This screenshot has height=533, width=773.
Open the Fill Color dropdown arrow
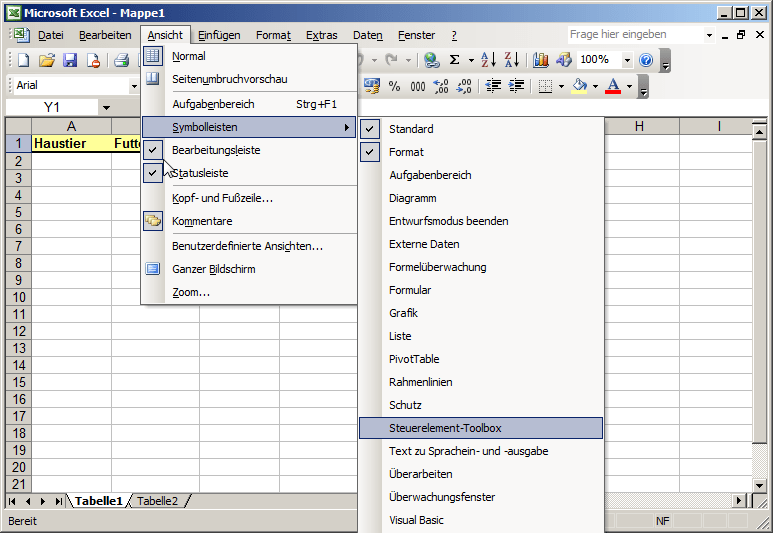click(595, 87)
